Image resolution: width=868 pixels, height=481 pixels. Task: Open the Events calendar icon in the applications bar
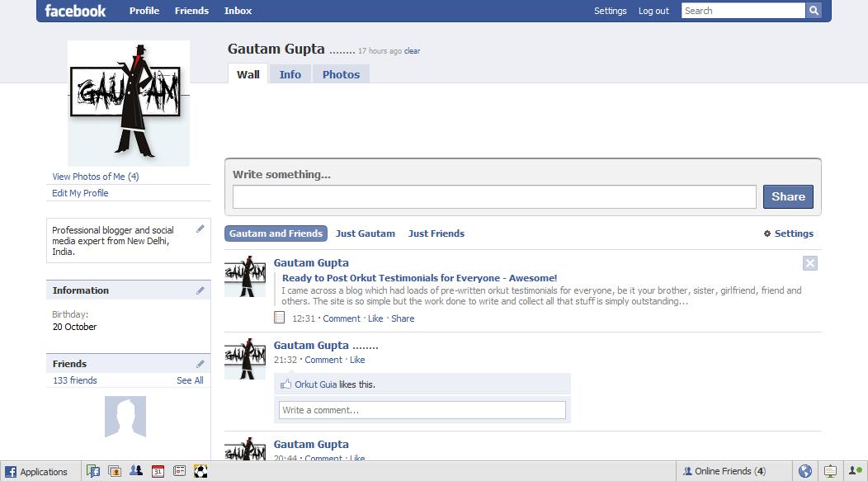[x=158, y=471]
